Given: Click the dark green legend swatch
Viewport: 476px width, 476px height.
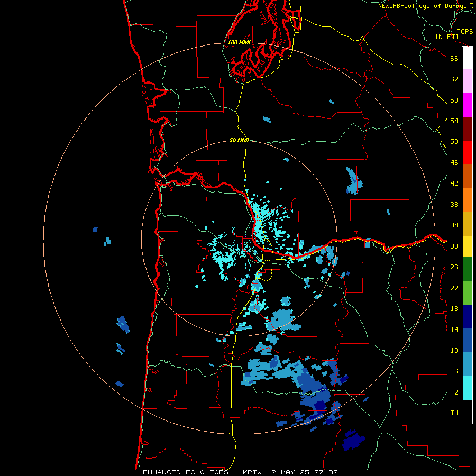Looking at the screenshot, I should 467,269.
